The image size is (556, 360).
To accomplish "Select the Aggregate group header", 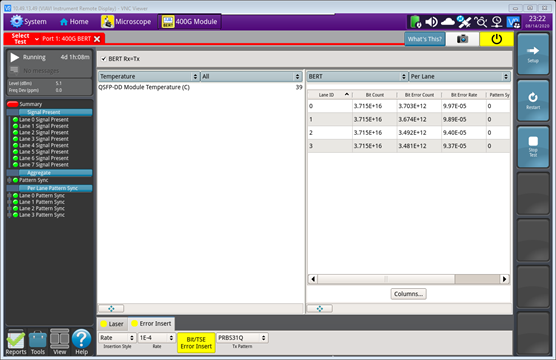I will coord(55,173).
